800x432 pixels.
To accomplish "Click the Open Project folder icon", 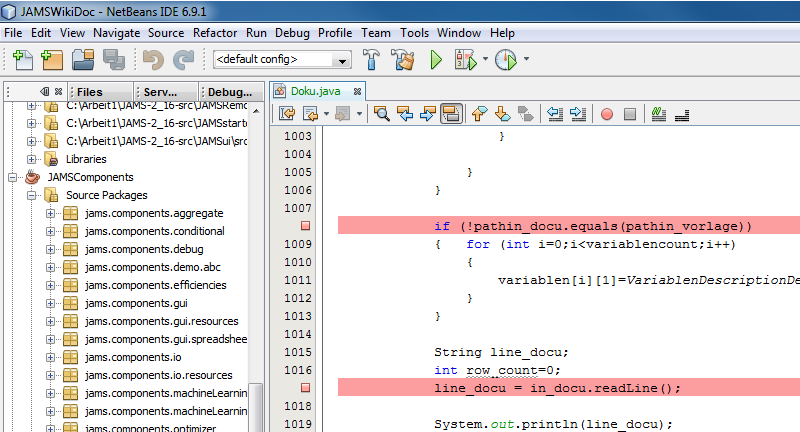I will point(82,60).
